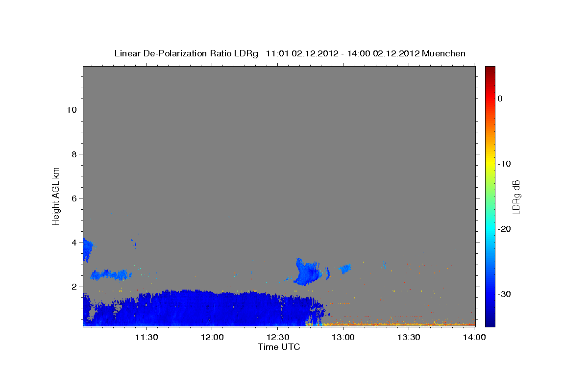Click the height axis label 4

pyautogui.click(x=73, y=243)
